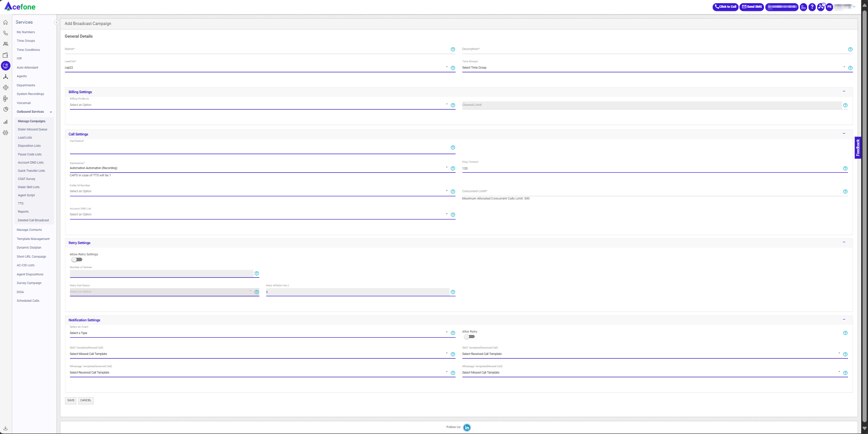Open the pie chart icon in the left rail
The height and width of the screenshot is (434, 868).
[5, 110]
